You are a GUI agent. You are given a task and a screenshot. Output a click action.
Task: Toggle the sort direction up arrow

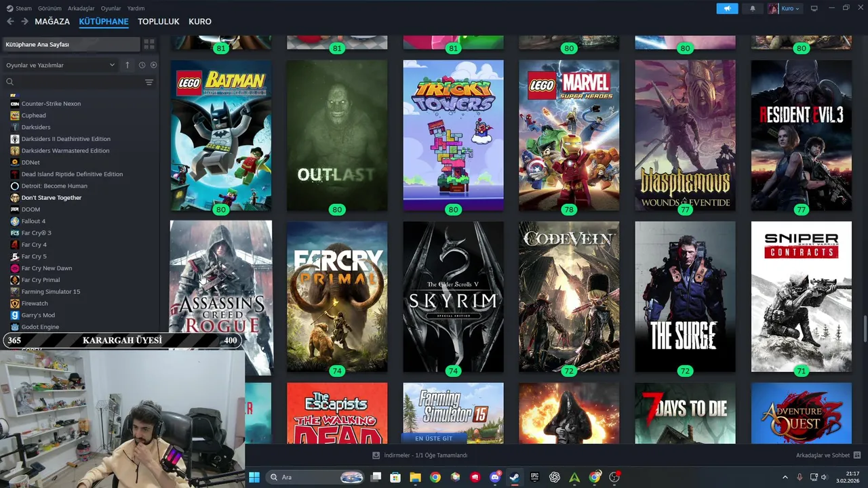(x=127, y=65)
